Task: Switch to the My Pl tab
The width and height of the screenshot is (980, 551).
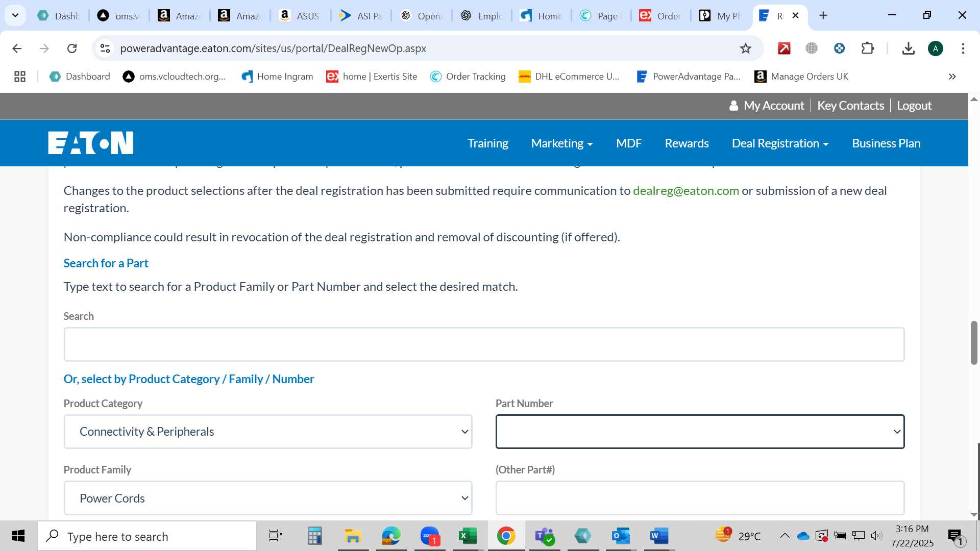Action: (720, 16)
